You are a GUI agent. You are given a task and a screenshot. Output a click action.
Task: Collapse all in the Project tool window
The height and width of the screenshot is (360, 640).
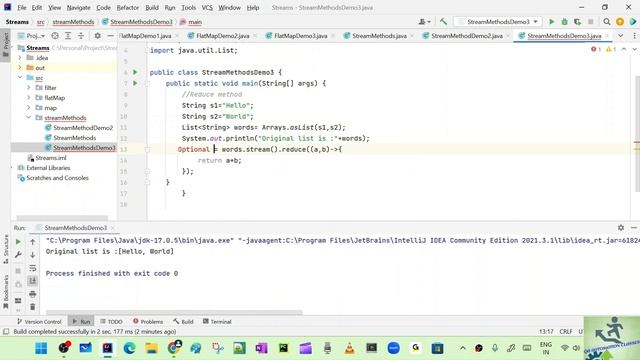[x=81, y=36]
